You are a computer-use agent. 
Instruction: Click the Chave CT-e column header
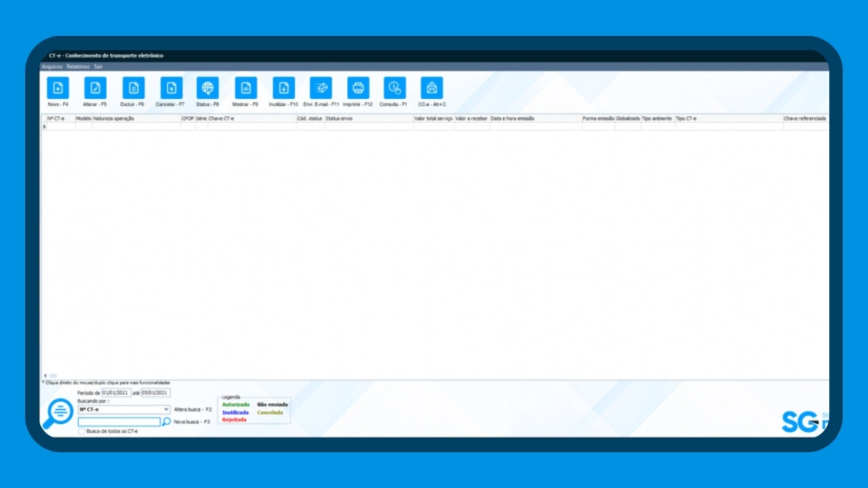click(252, 118)
